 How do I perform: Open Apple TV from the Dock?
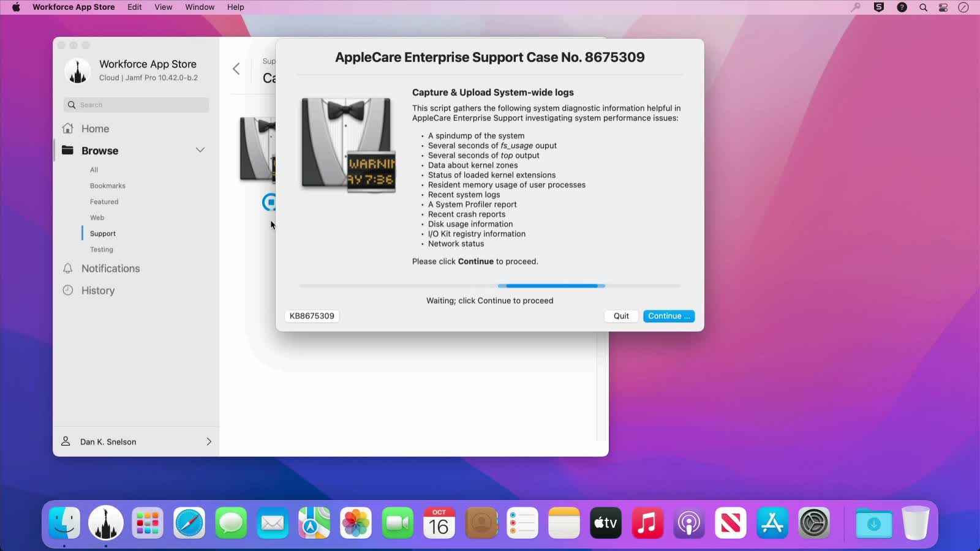pyautogui.click(x=606, y=523)
